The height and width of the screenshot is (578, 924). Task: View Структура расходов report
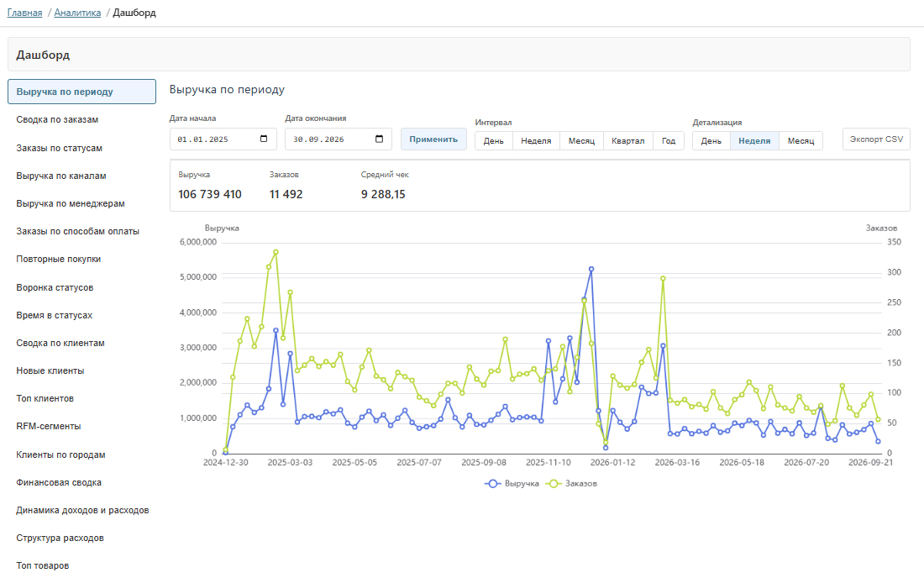coord(82,538)
